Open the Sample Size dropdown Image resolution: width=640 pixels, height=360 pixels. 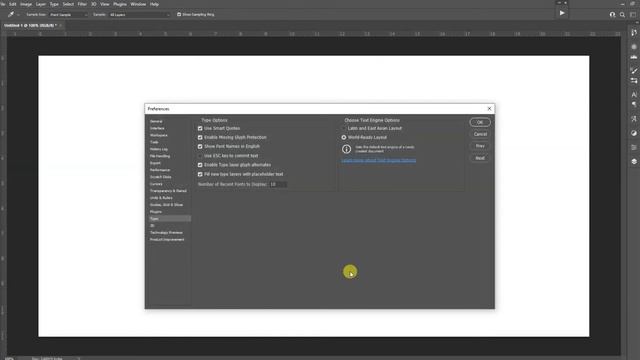tap(68, 15)
